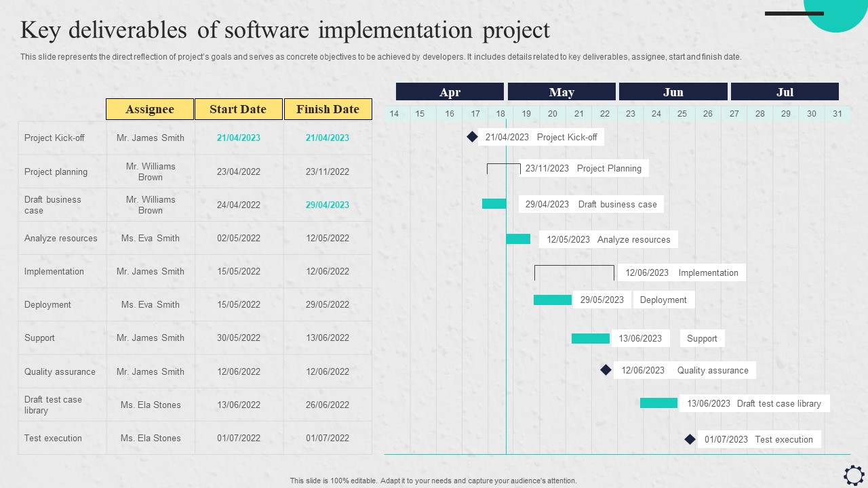Click day 31 in the timeline scale
The width and height of the screenshot is (868, 488).
[837, 114]
